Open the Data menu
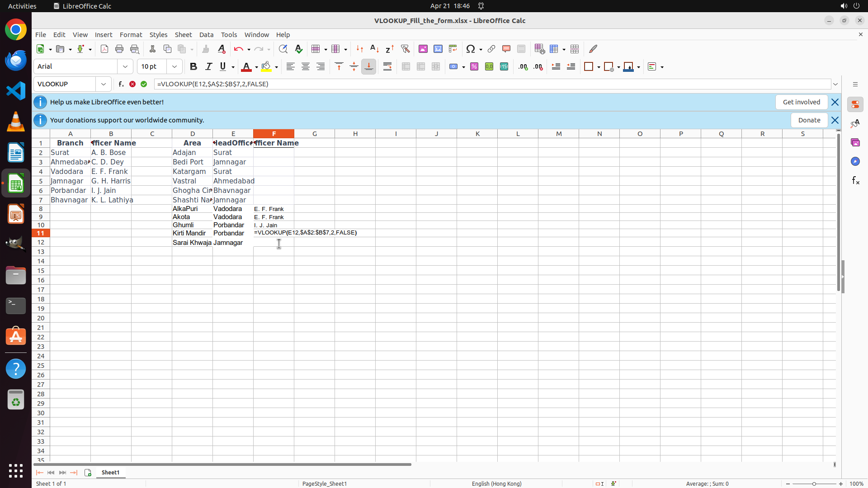 pyautogui.click(x=206, y=35)
